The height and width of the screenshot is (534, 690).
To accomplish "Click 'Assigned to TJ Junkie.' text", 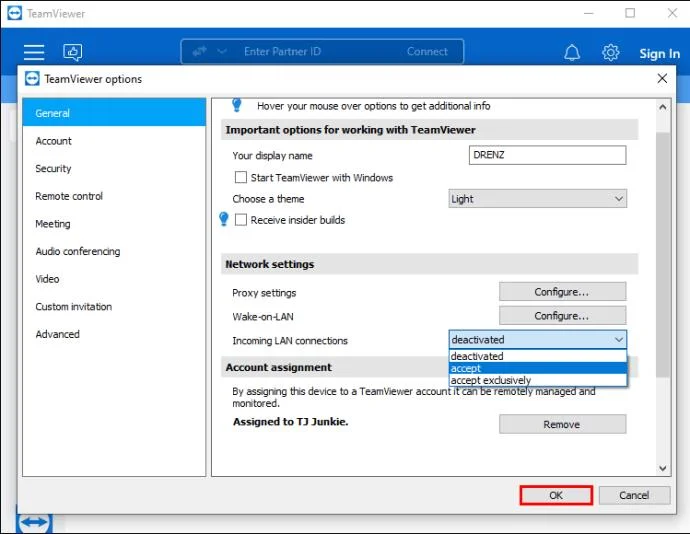I will pyautogui.click(x=290, y=422).
